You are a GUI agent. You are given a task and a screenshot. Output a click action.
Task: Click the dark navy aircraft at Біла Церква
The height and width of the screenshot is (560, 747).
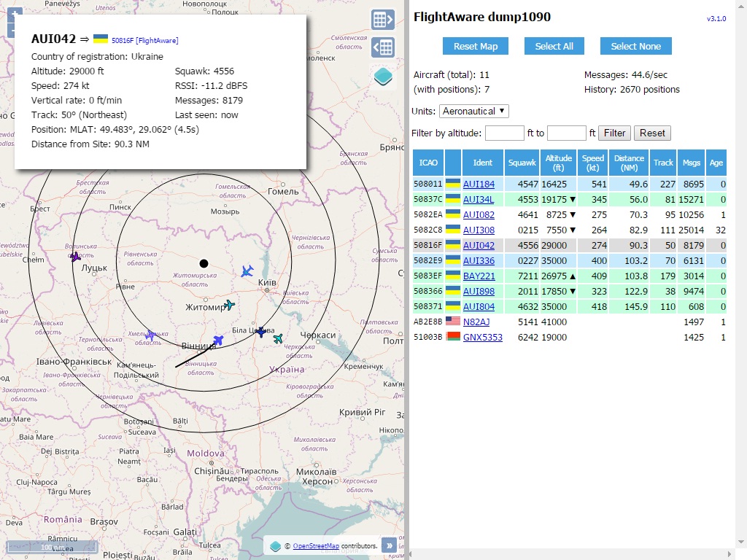click(x=260, y=332)
